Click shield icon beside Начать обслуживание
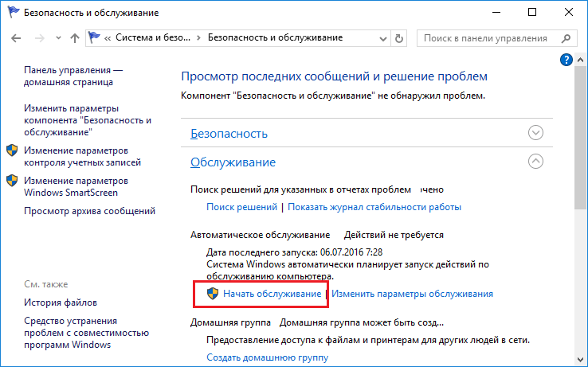This screenshot has width=588, height=367. (213, 294)
